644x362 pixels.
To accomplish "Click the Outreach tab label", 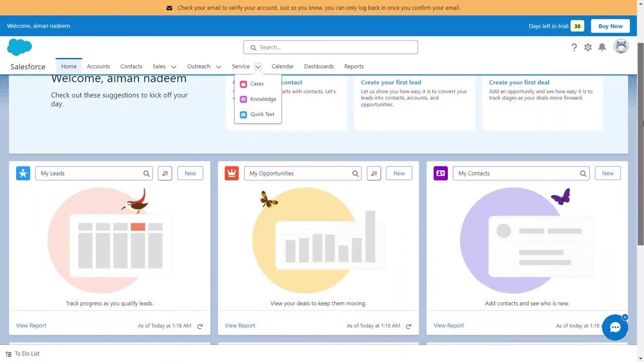I will pyautogui.click(x=199, y=66).
